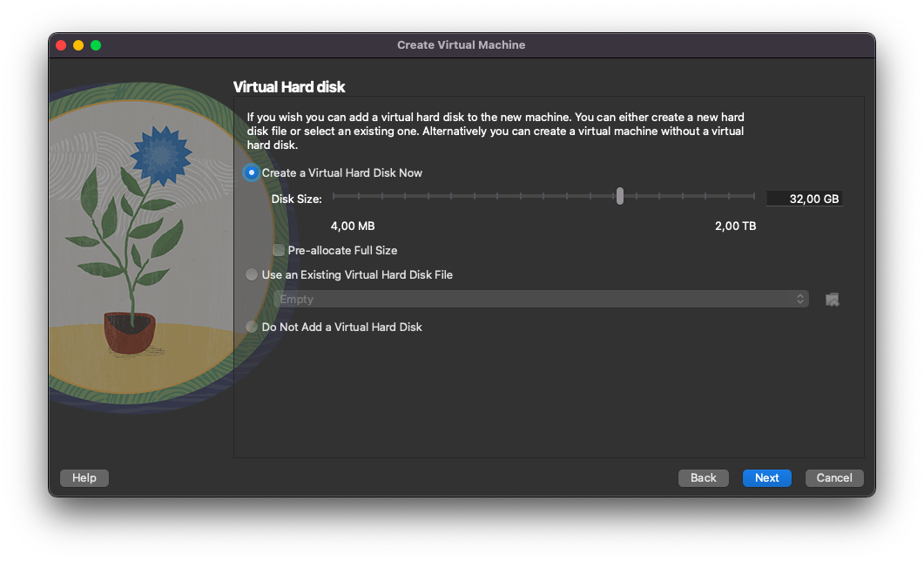Screen dimensions: 924x561
Task: Click the 4,00 MB minimum label
Action: tap(353, 226)
